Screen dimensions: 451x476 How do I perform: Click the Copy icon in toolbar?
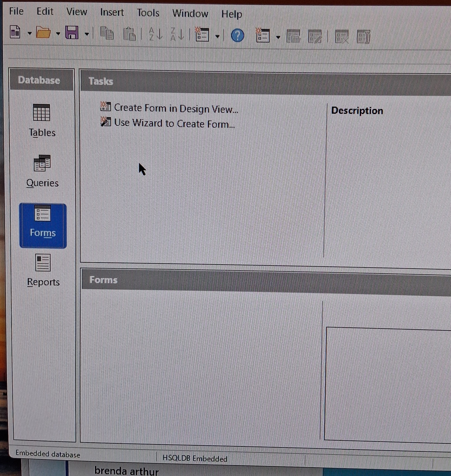coord(107,33)
